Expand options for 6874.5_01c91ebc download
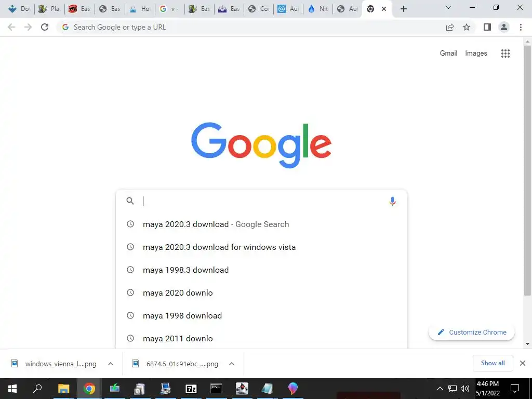Image resolution: width=532 pixels, height=399 pixels. pos(232,364)
